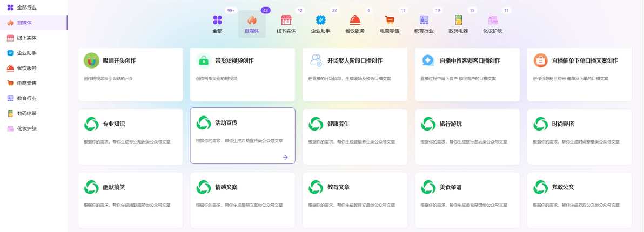The image size is (644, 232).
Task: Open the 美食菜谱 card title
Action: click(x=451, y=187)
